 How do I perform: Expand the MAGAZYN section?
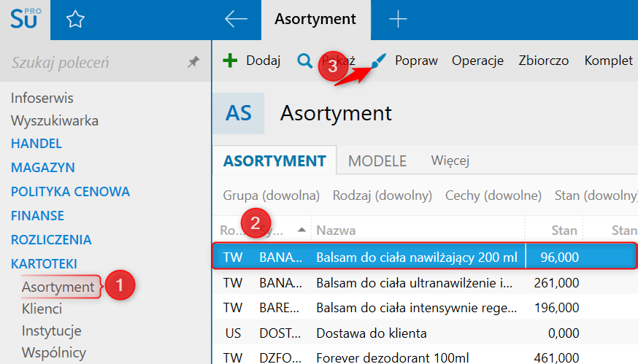point(43,168)
